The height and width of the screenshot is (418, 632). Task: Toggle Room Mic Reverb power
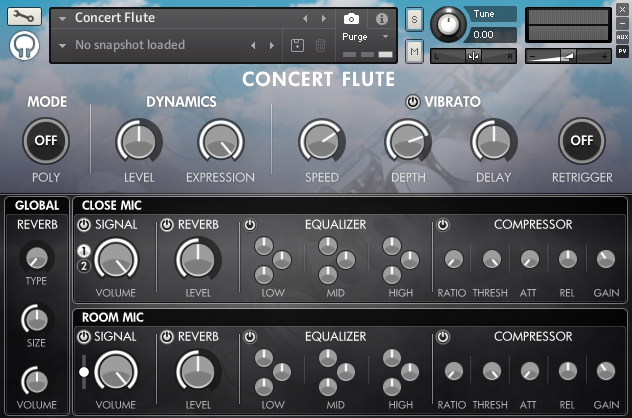167,337
